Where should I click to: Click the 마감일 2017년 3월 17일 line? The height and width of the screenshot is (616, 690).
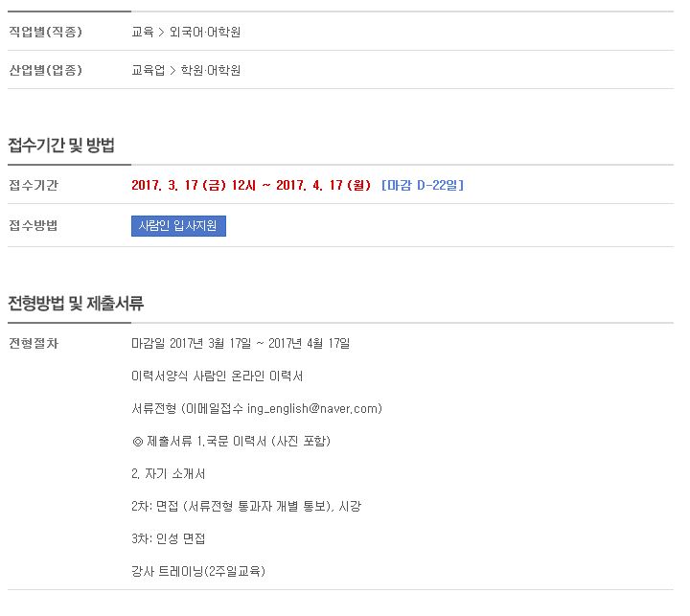241,344
